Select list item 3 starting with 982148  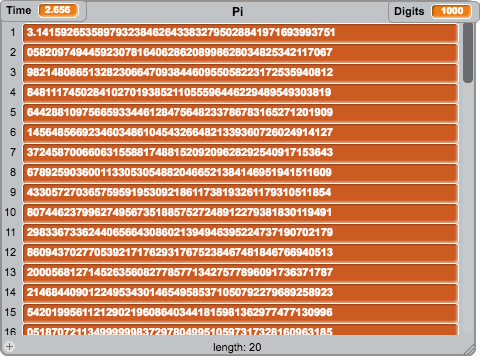pyautogui.click(x=241, y=73)
